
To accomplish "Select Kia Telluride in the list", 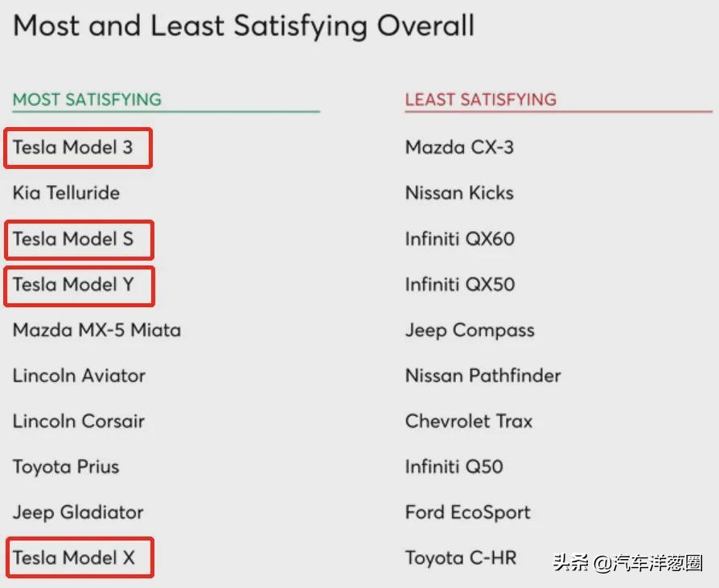I will click(x=66, y=193).
